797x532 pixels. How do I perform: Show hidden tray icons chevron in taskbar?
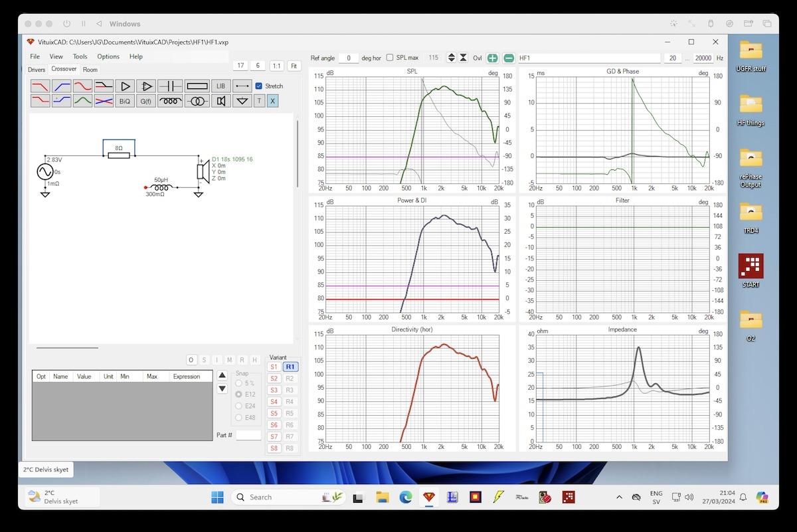tap(619, 497)
